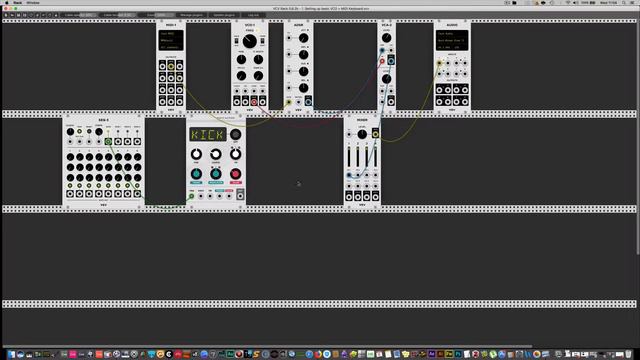Open AUDIO driver dropdown showing Core Audio

click(452, 33)
